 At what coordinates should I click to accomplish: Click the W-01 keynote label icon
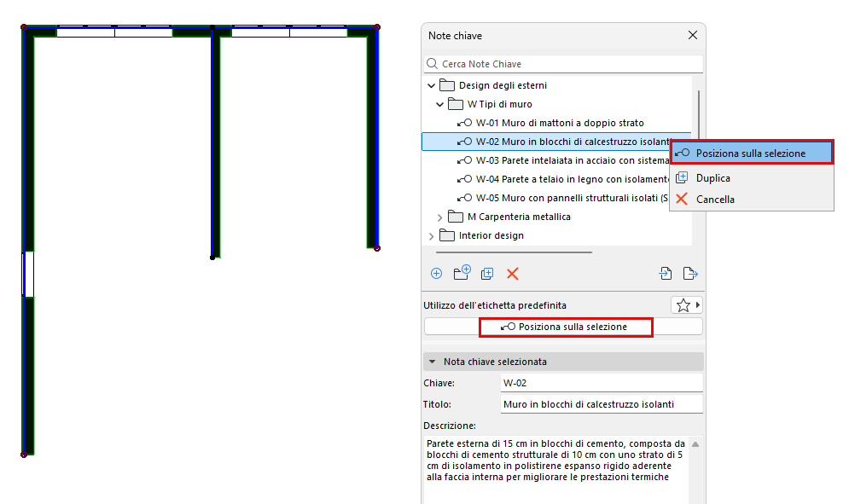click(464, 123)
